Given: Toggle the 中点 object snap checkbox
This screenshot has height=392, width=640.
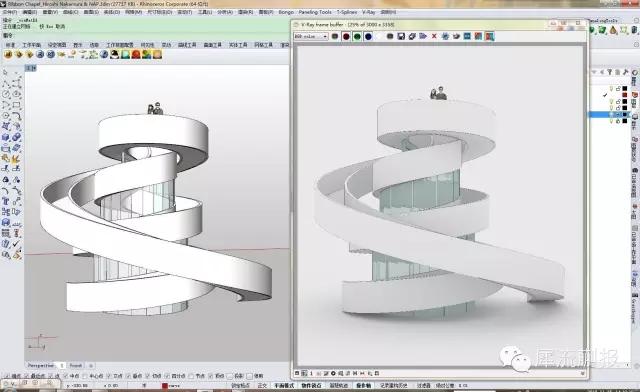Looking at the screenshot, I should [x=66, y=376].
